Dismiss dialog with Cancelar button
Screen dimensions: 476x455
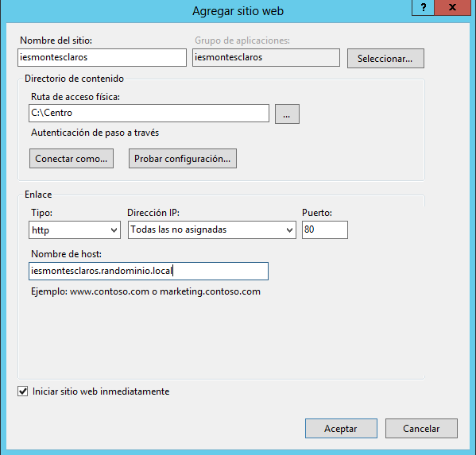[421, 428]
